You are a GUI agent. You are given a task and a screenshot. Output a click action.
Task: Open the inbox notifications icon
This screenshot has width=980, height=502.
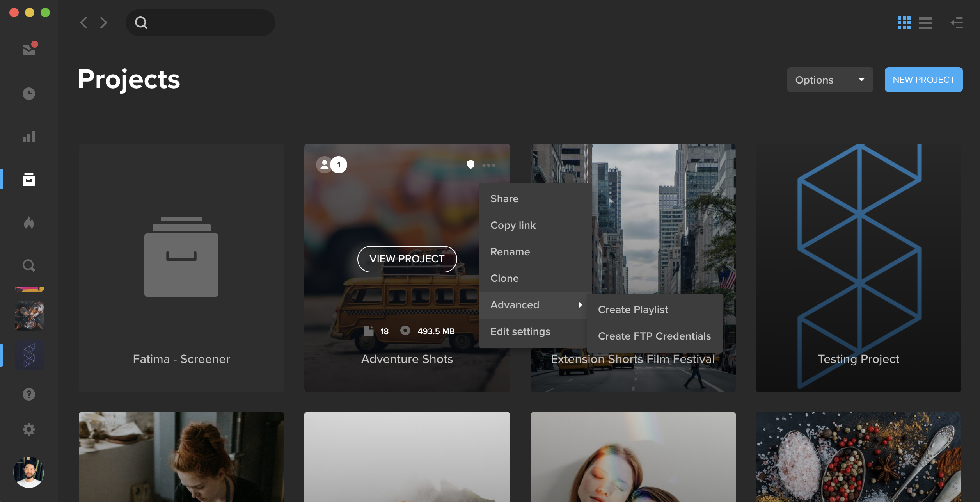pyautogui.click(x=29, y=49)
